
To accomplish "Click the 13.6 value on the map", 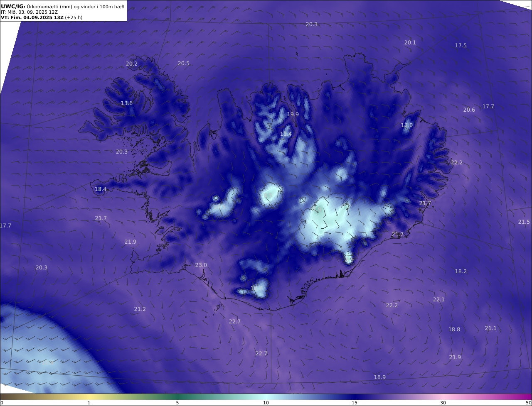I will [x=127, y=103].
